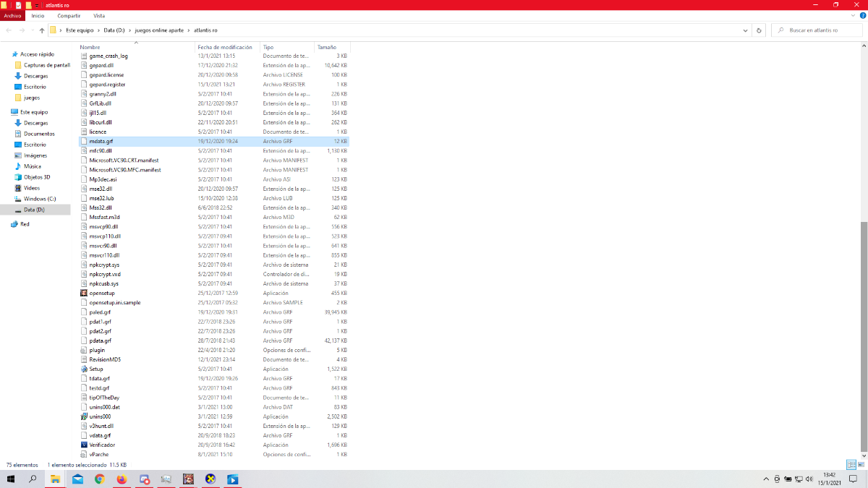This screenshot has width=868, height=488.
Task: Show hidden system tray icons
Action: (767, 479)
